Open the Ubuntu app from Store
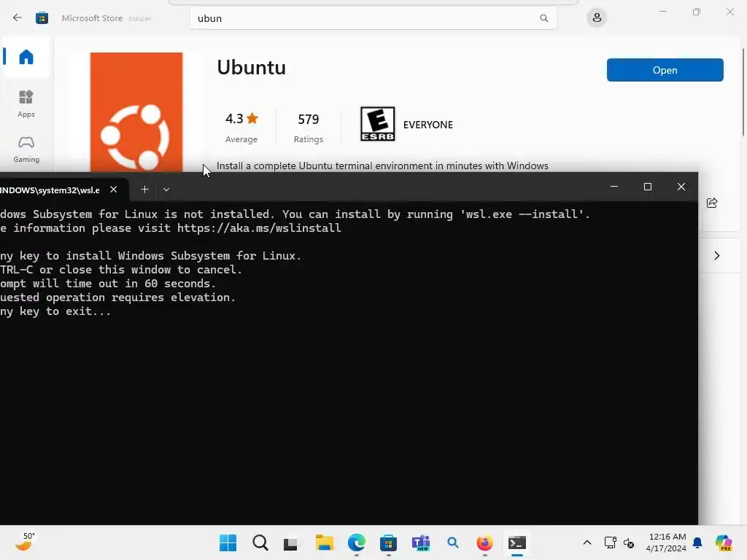This screenshot has height=560, width=747. [665, 70]
